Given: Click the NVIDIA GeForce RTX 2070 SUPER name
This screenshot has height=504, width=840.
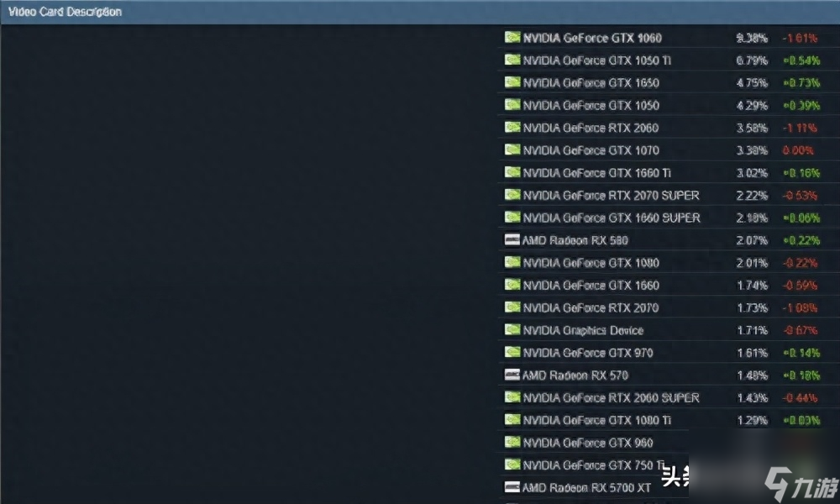Looking at the screenshot, I should click(611, 196).
